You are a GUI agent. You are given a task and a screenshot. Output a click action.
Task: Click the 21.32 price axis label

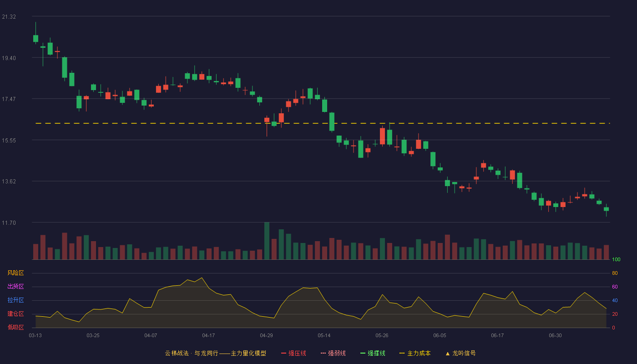pos(9,17)
